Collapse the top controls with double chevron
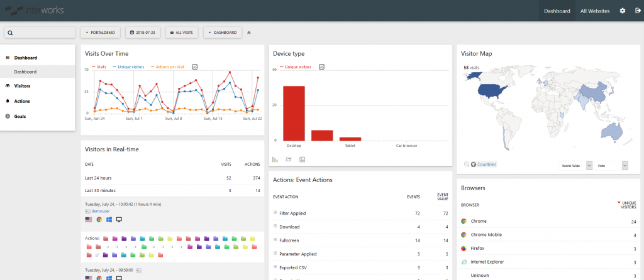The image size is (644, 280). click(x=249, y=33)
